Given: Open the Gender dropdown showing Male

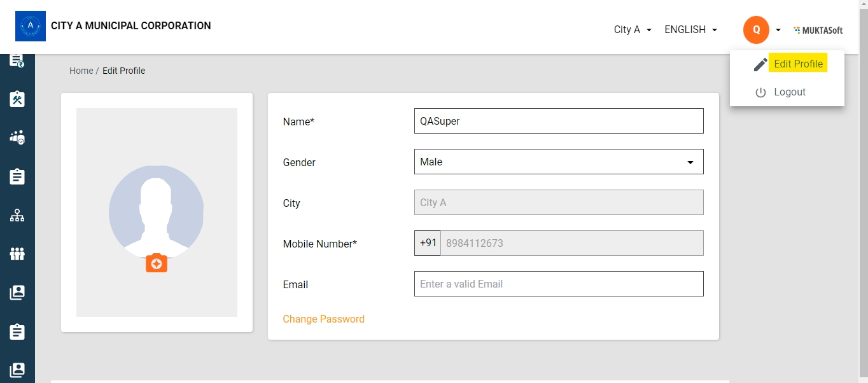Looking at the screenshot, I should point(558,162).
